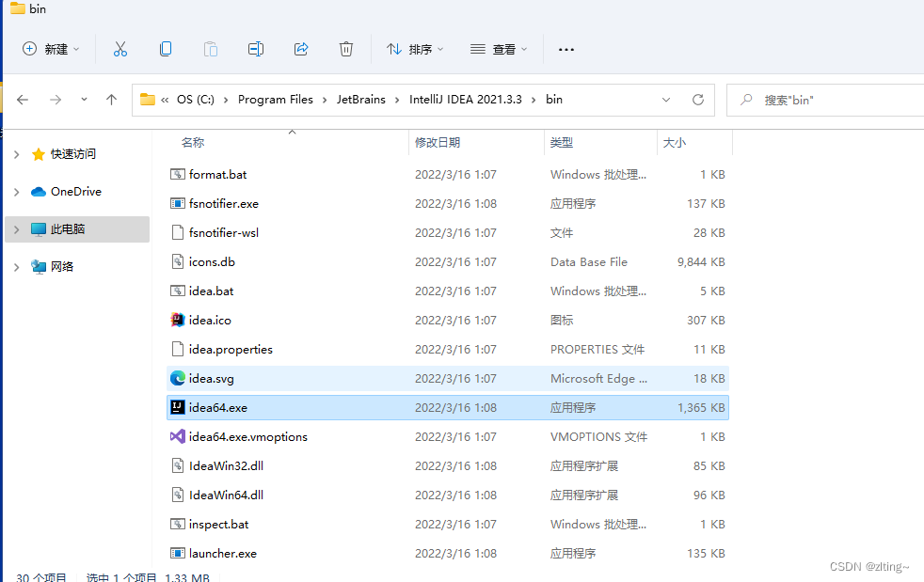
Task: Select the launcher.exe file icon
Action: tap(178, 553)
